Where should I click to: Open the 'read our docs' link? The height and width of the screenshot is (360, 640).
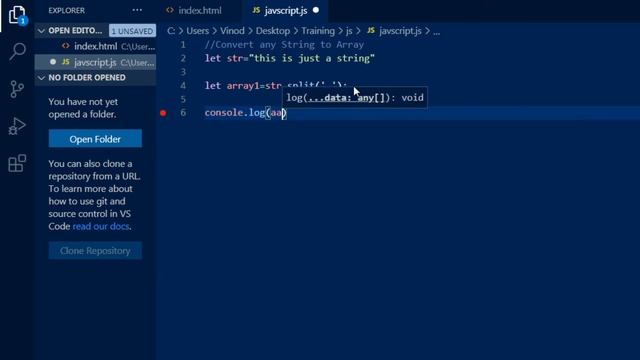coord(101,226)
